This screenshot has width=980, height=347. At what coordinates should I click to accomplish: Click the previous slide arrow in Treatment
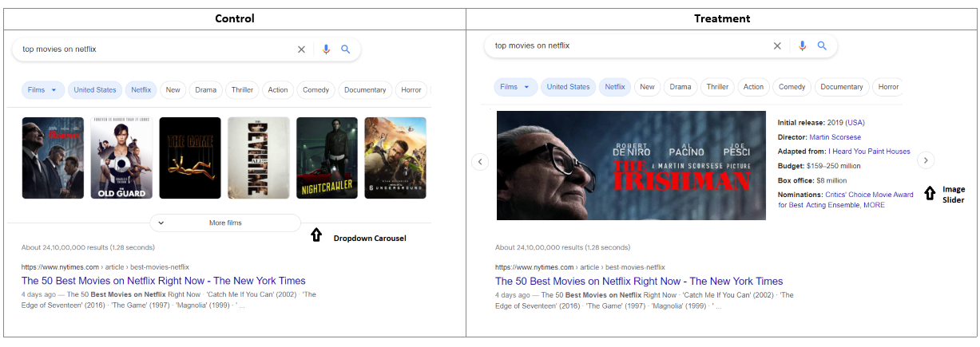tap(480, 161)
